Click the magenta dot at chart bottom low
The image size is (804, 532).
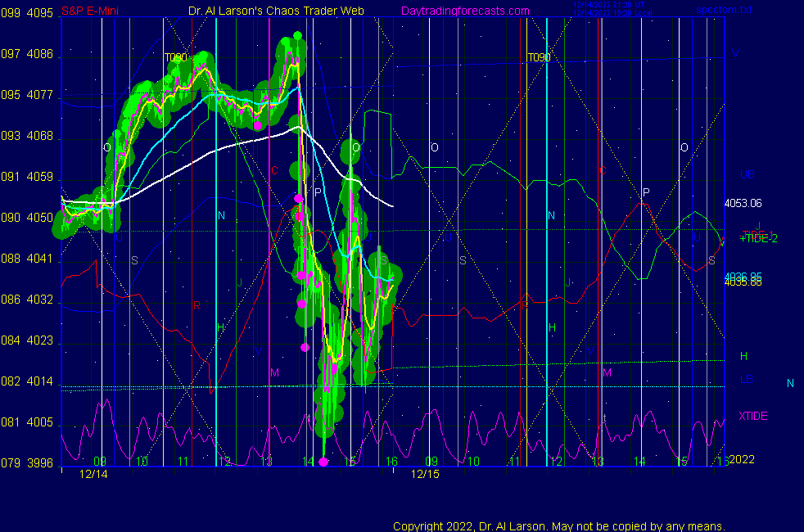323,462
